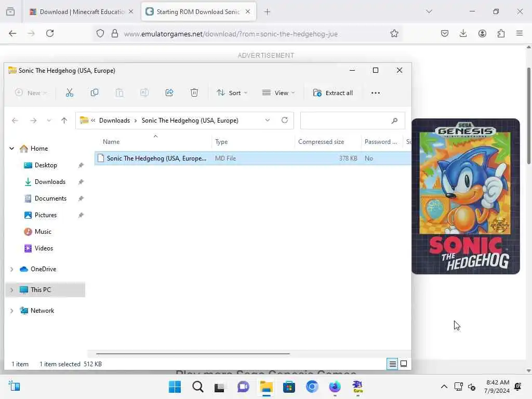This screenshot has height=399, width=532.
Task: Select the Starting ROM Download Sonic tab
Action: 198,12
